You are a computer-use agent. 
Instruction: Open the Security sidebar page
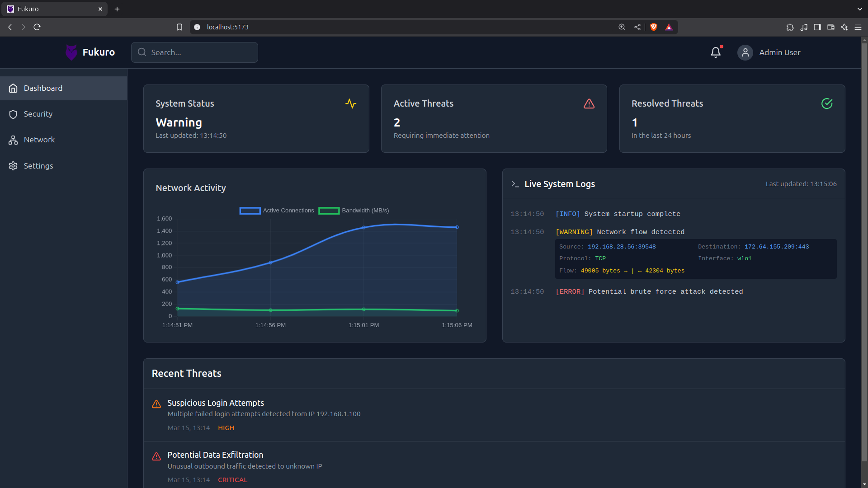point(38,114)
